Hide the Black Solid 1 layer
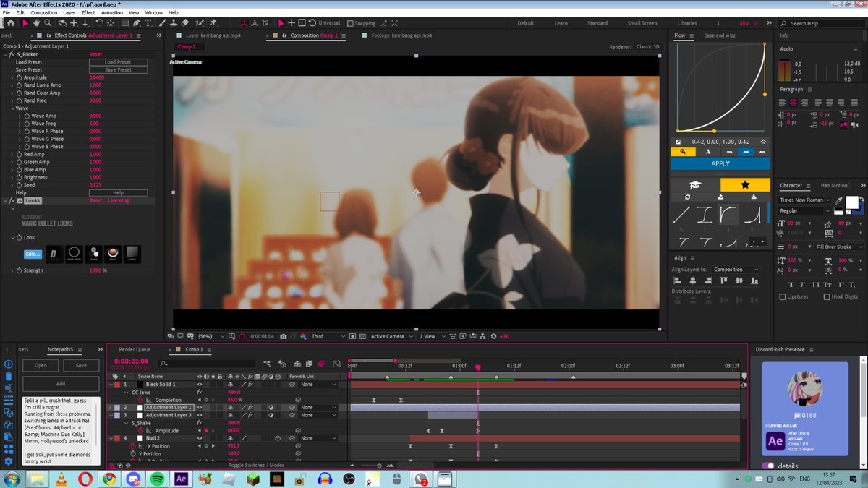868x488 pixels. [200, 385]
